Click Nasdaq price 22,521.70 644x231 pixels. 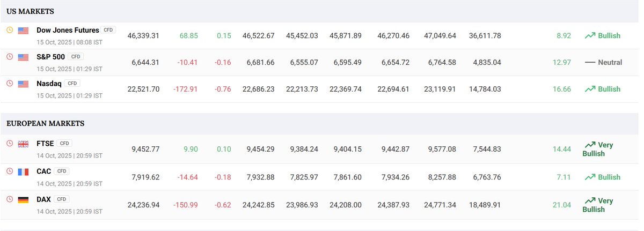click(x=143, y=89)
